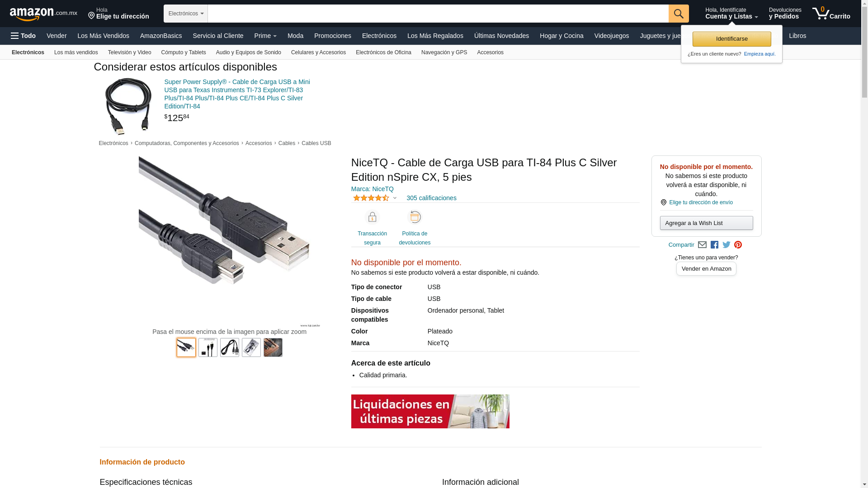Open the Todo hamburger menu
Screen dimensions: 868x488
click(23, 36)
